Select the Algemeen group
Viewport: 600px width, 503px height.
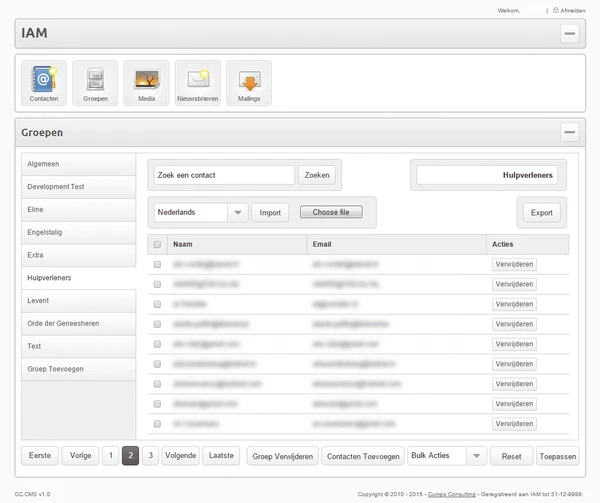click(x=78, y=164)
